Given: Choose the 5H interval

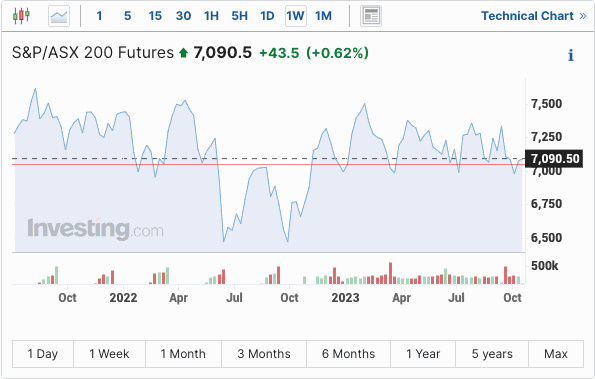Looking at the screenshot, I should [239, 16].
